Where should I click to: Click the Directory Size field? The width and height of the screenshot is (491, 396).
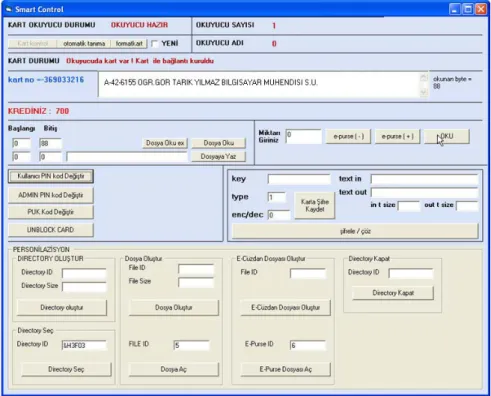coord(84,287)
